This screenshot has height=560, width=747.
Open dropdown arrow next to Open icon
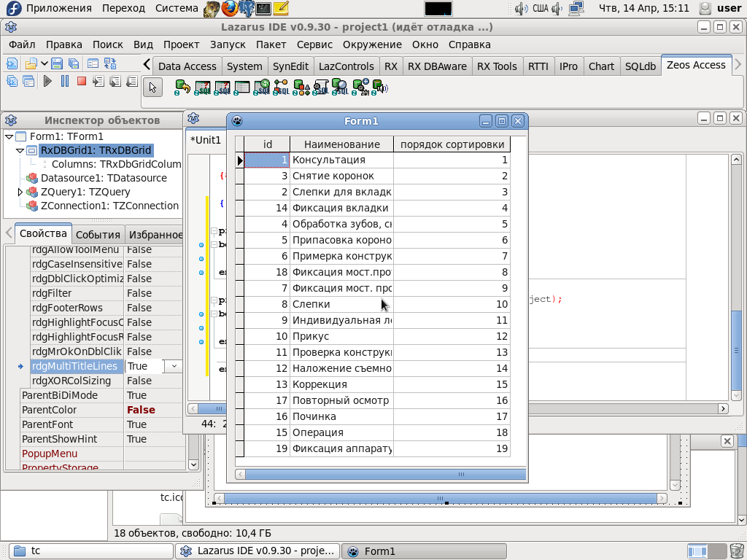[x=44, y=63]
